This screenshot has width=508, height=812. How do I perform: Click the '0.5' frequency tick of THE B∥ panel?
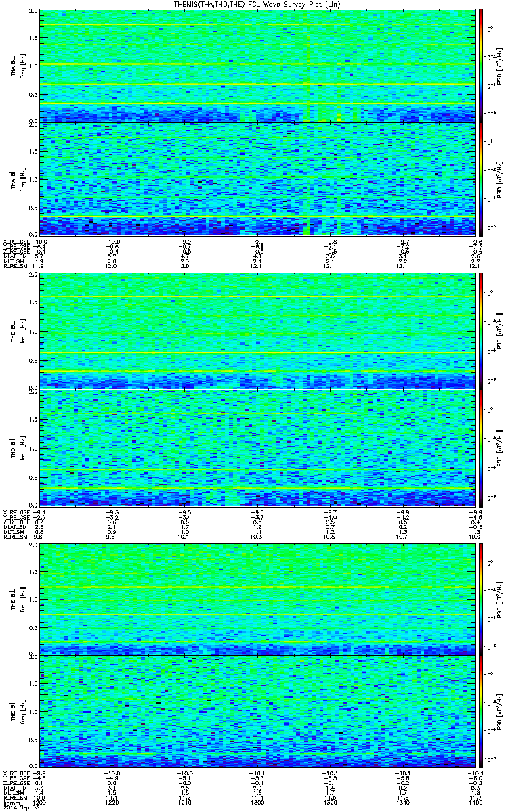(33, 741)
